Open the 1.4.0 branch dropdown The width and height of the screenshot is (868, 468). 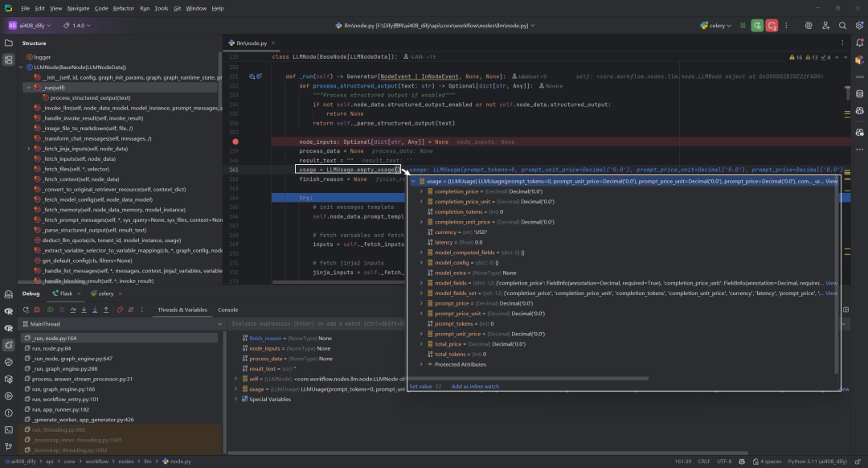pyautogui.click(x=77, y=26)
